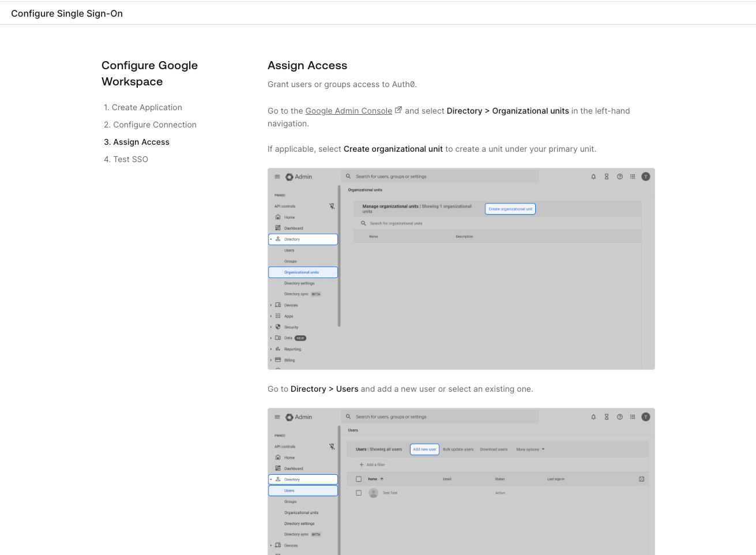Click the hamburger menu icon in the Organizational units screenshot
This screenshot has height=555, width=756.
coord(277,177)
